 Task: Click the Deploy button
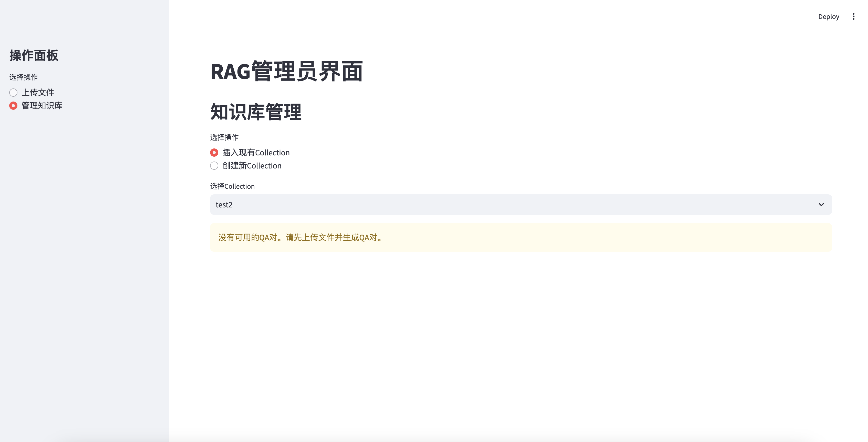click(828, 16)
